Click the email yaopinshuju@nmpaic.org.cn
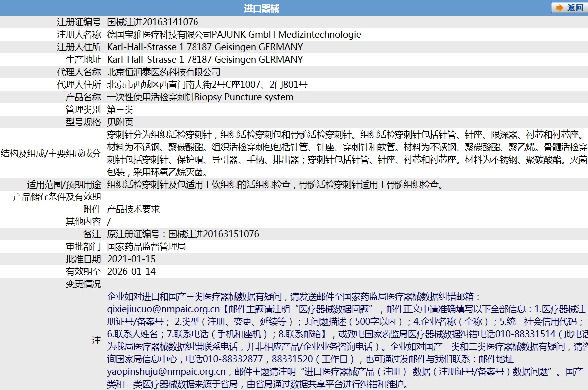 (x=167, y=371)
